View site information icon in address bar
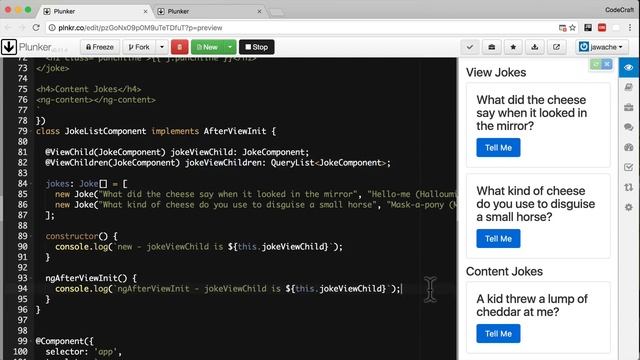The image size is (640, 360). (x=52, y=28)
